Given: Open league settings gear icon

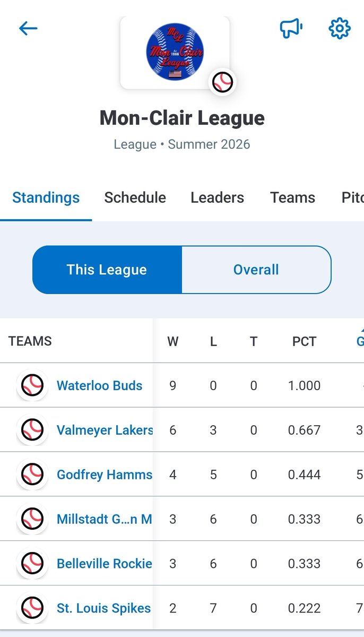Looking at the screenshot, I should [340, 28].
